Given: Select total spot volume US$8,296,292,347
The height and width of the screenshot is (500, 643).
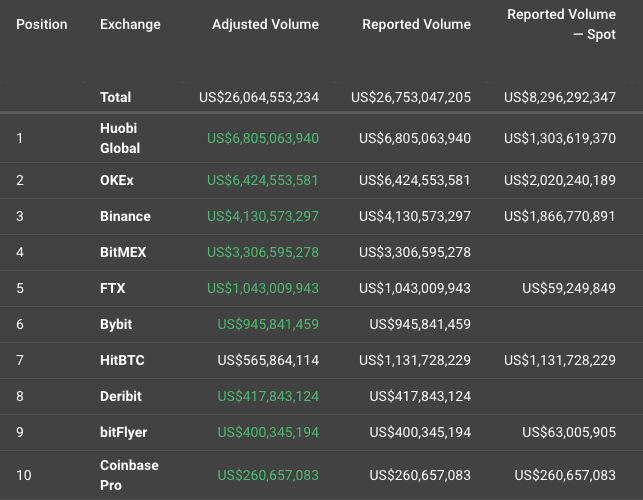Looking at the screenshot, I should click(560, 98).
